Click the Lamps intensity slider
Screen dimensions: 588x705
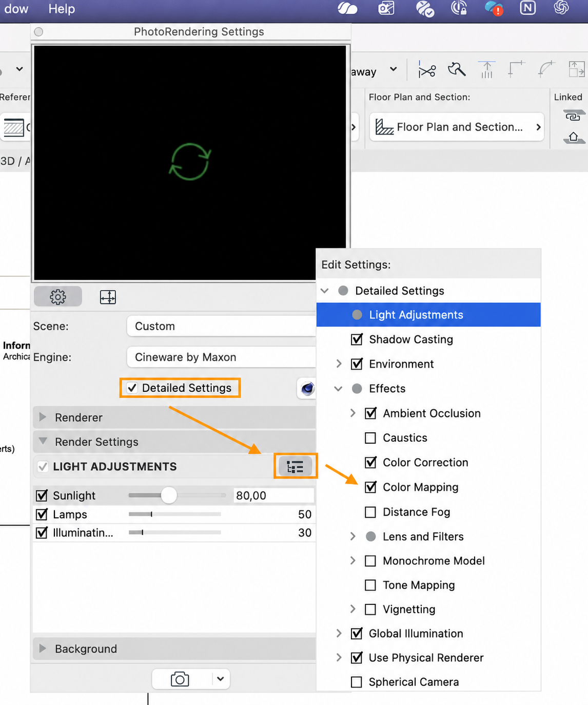[174, 514]
